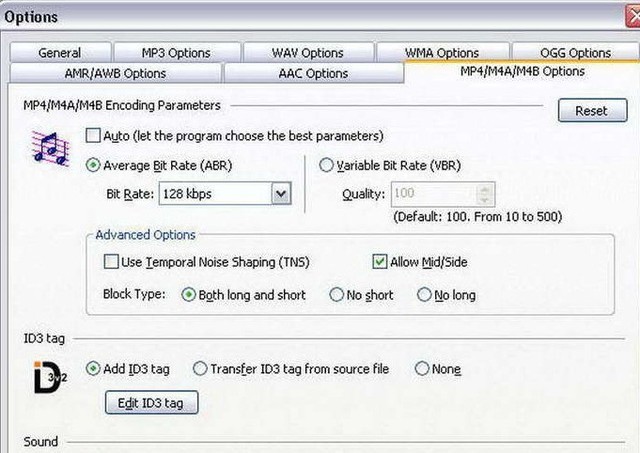Select the OGG Options tab
Screen dimensions: 640x453
(575, 53)
